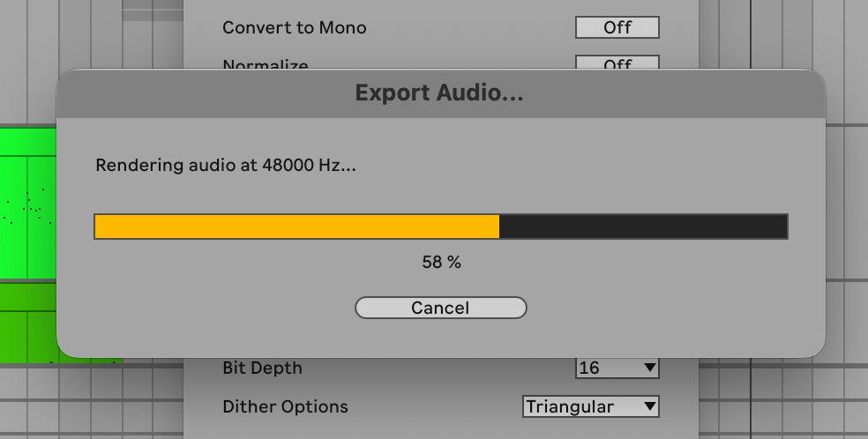
Task: Cancel the audio export
Action: [x=440, y=308]
